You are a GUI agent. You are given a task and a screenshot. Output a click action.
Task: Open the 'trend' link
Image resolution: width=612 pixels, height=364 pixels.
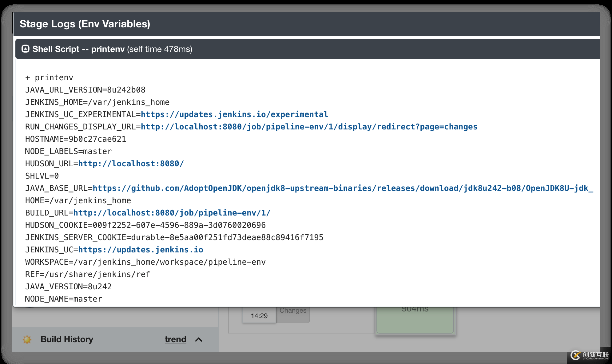coord(175,339)
